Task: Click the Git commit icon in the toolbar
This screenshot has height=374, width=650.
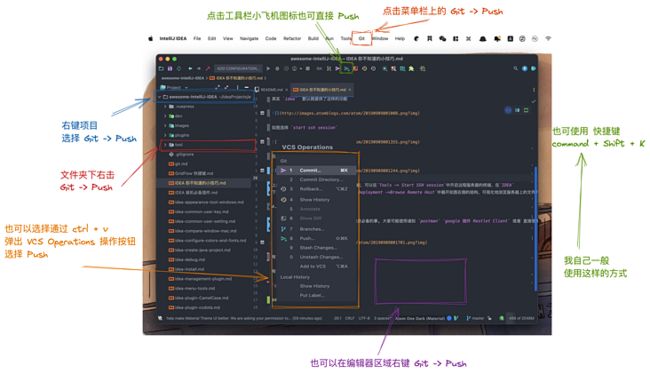Action: pos(338,68)
